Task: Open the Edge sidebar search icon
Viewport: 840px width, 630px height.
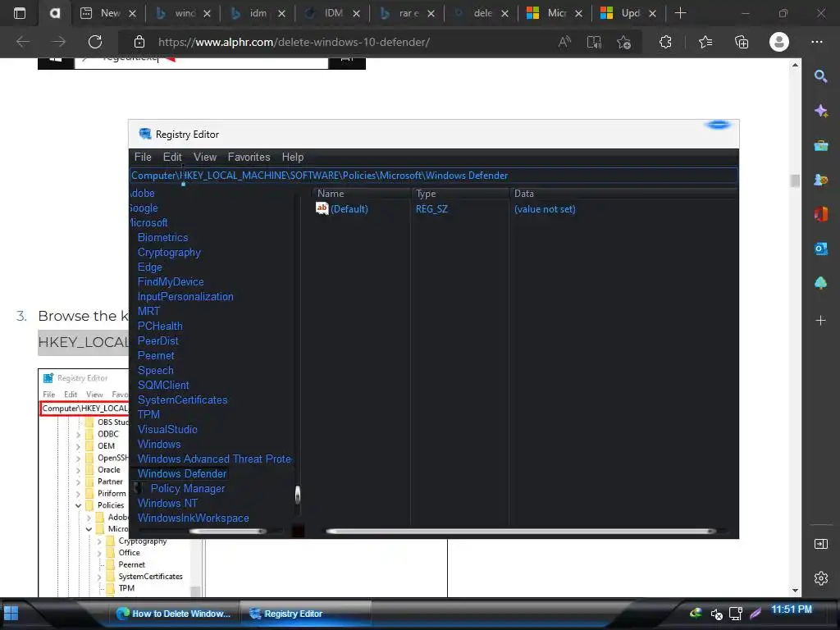Action: 820,76
